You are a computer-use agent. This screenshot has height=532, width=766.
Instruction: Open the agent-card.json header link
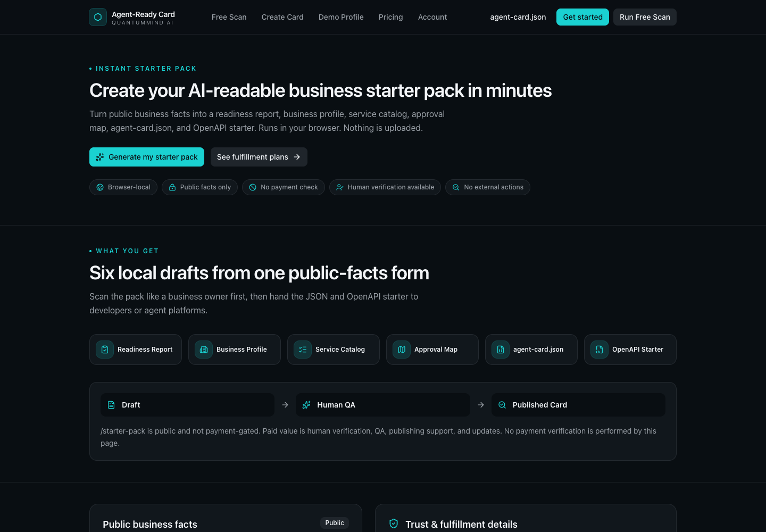pos(518,17)
